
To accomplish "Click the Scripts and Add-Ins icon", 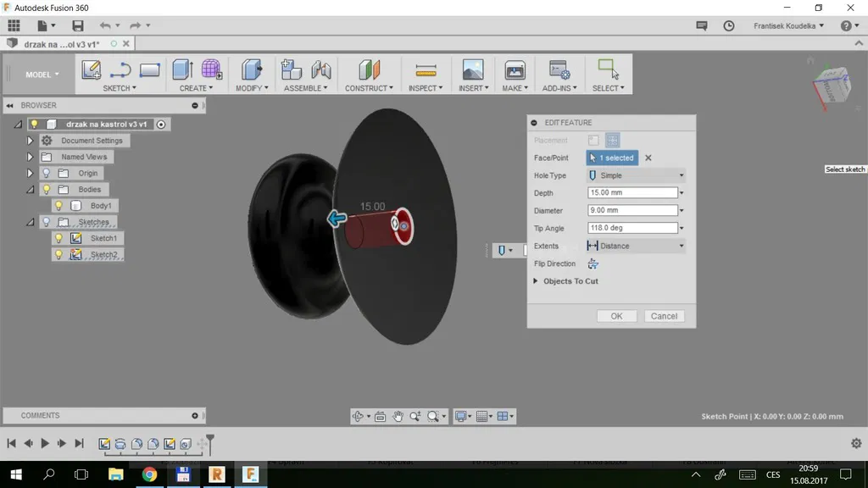I will 559,70.
